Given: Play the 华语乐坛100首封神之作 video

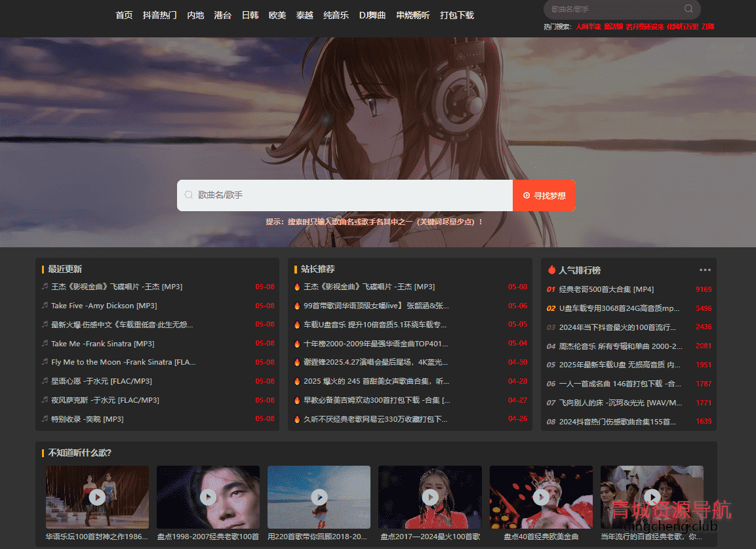Looking at the screenshot, I should coord(98,497).
